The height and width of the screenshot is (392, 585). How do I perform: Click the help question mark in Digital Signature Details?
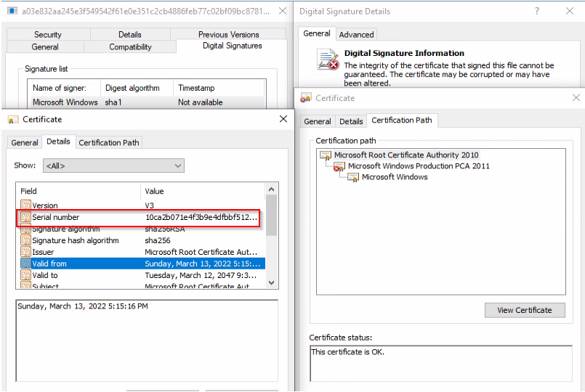click(x=536, y=11)
